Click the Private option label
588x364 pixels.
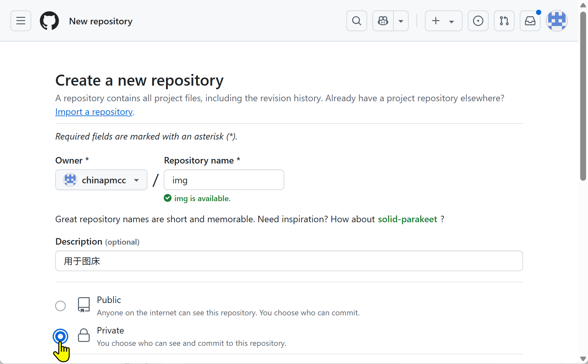(x=110, y=331)
